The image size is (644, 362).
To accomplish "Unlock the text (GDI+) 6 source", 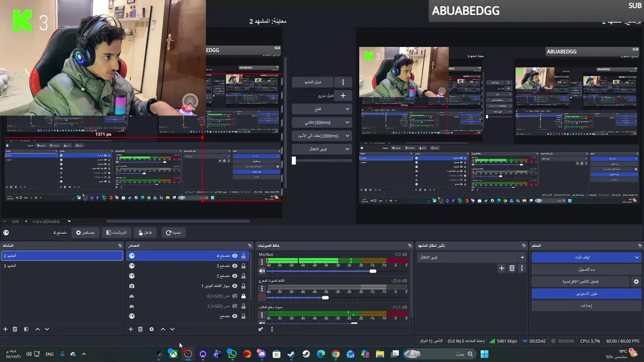I will tap(244, 296).
